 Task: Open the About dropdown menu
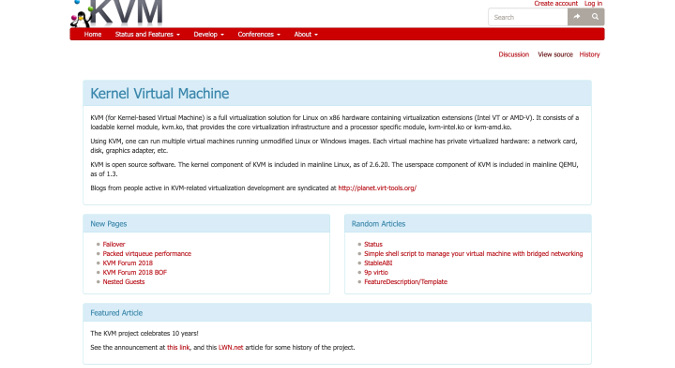306,34
